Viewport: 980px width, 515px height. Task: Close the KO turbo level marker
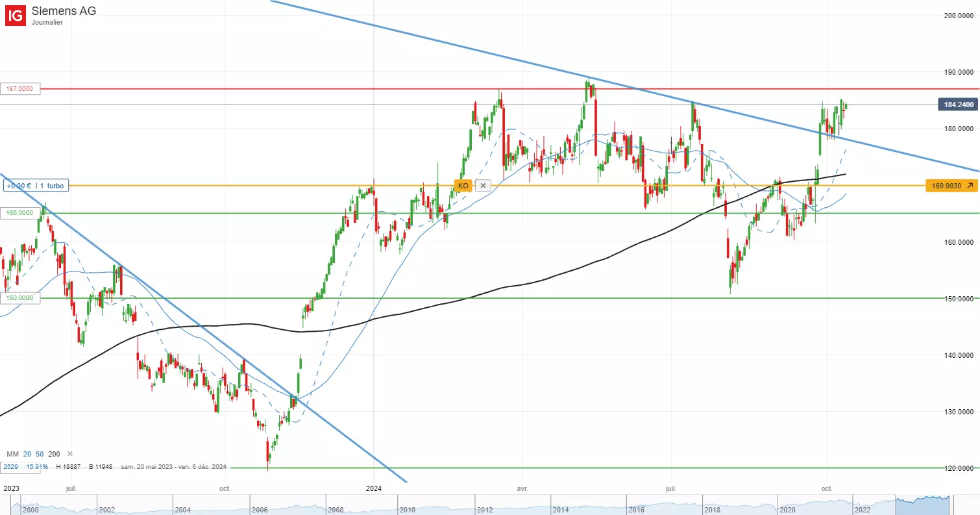(483, 186)
